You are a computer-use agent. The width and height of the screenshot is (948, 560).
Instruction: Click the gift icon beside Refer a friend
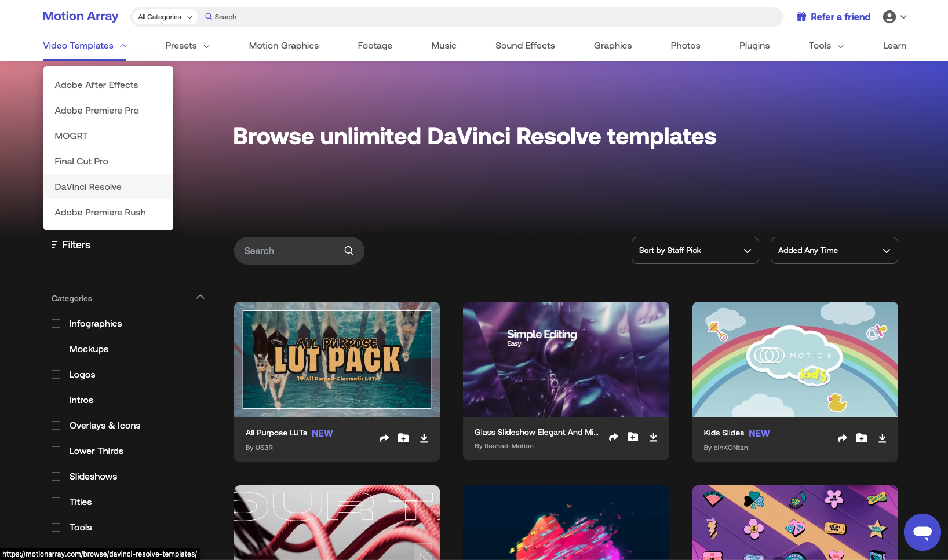(801, 17)
